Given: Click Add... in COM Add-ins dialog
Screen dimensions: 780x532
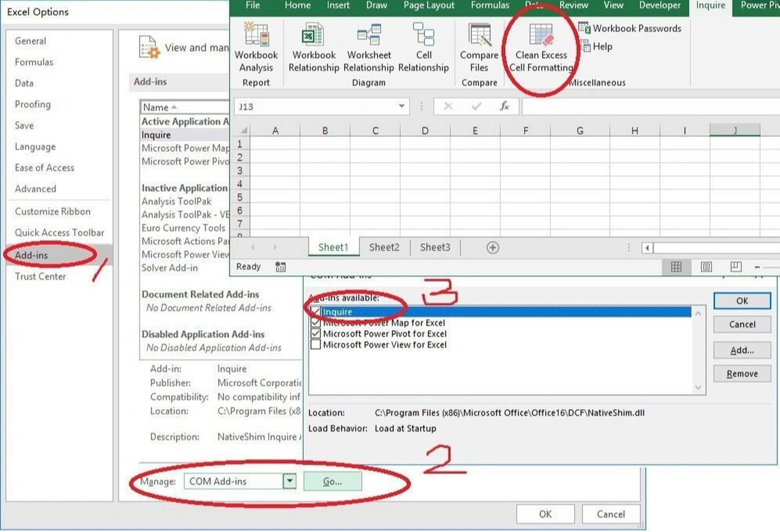Looking at the screenshot, I should (742, 350).
